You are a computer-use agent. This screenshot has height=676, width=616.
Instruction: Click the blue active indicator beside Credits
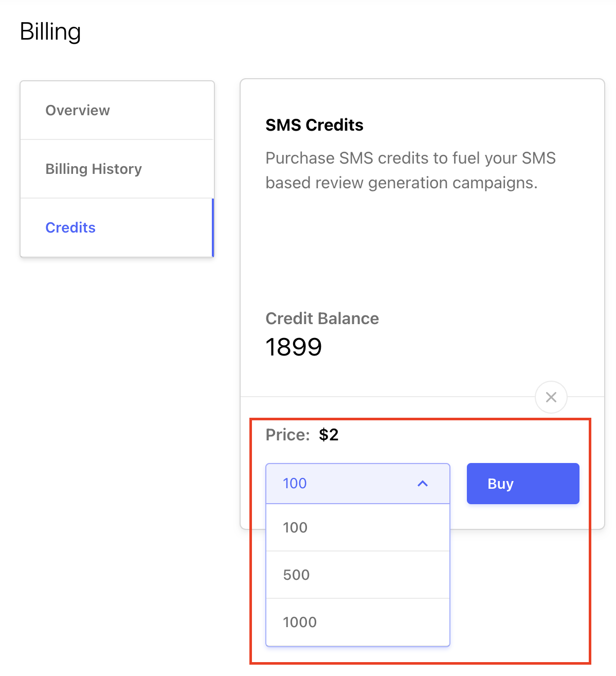click(x=213, y=227)
